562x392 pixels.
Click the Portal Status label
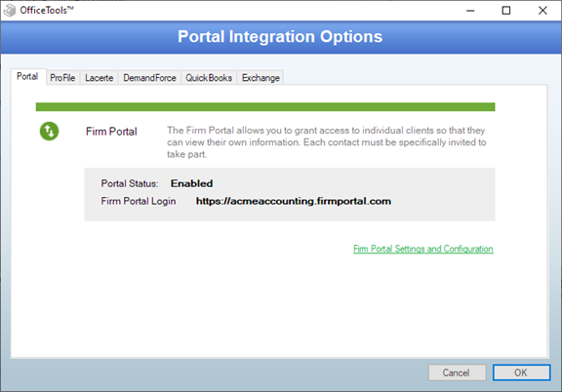[130, 183]
